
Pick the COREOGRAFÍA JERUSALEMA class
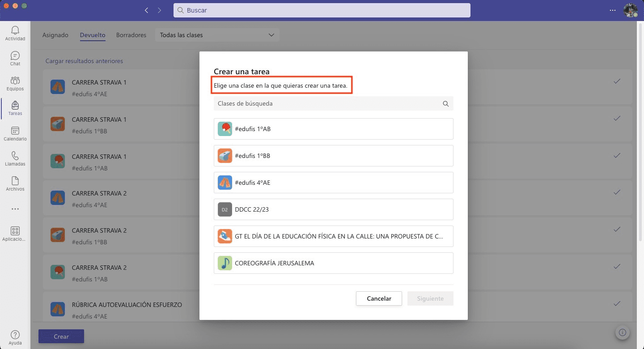[x=333, y=263]
